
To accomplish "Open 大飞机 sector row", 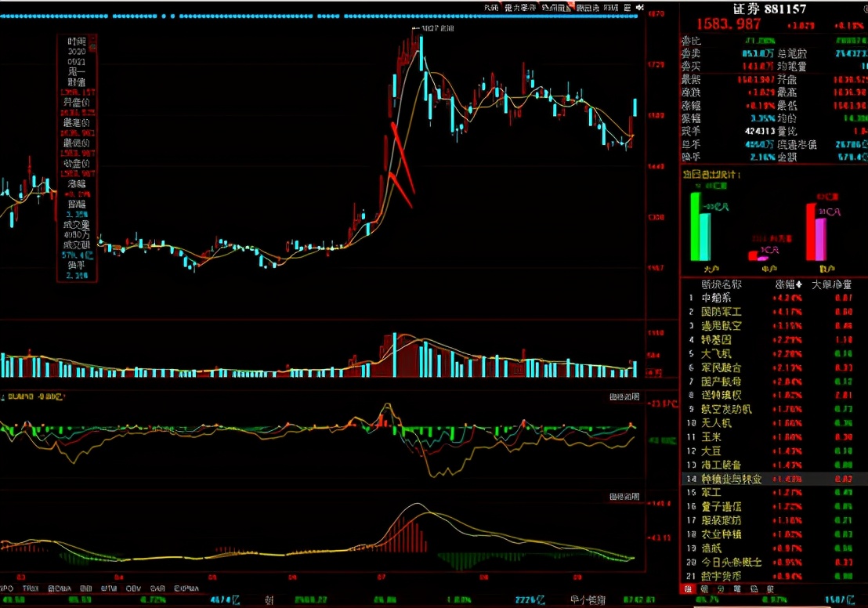I will pos(775,354).
